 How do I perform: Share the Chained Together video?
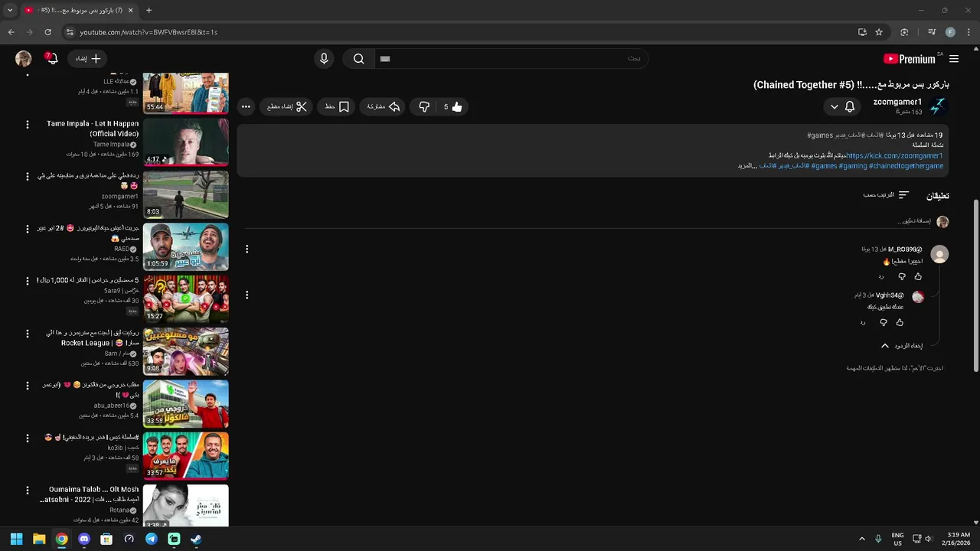[384, 107]
